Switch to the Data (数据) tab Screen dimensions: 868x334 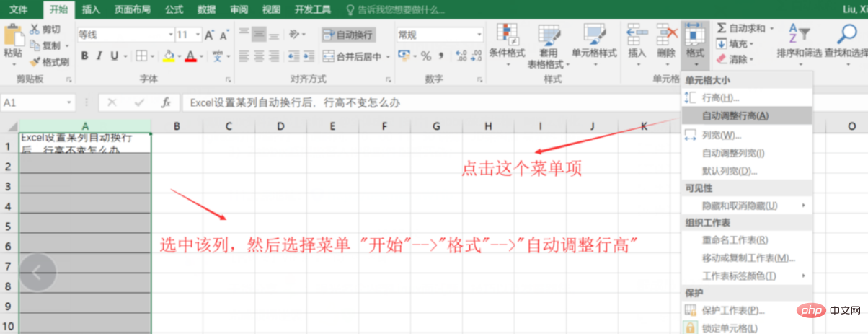(207, 9)
